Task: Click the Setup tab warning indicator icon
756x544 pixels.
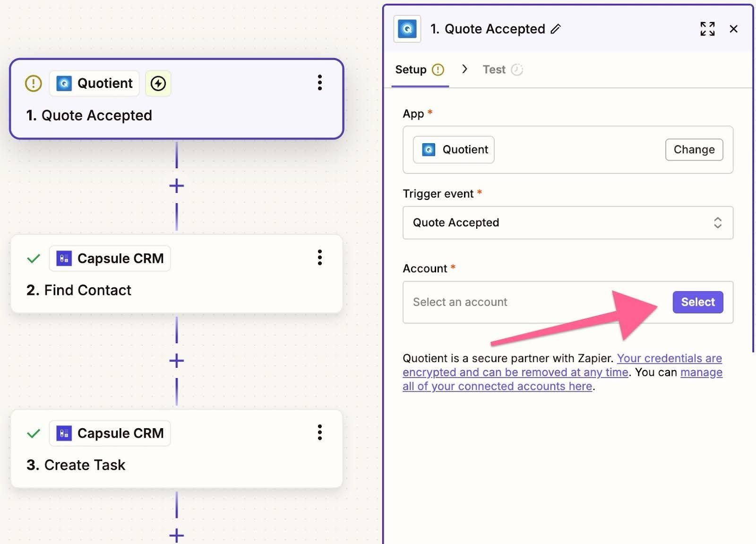Action: [x=438, y=70]
